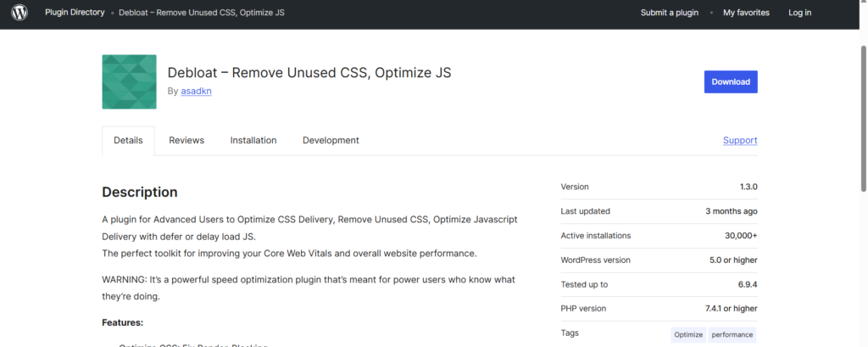Click the Description heading

tap(140, 193)
